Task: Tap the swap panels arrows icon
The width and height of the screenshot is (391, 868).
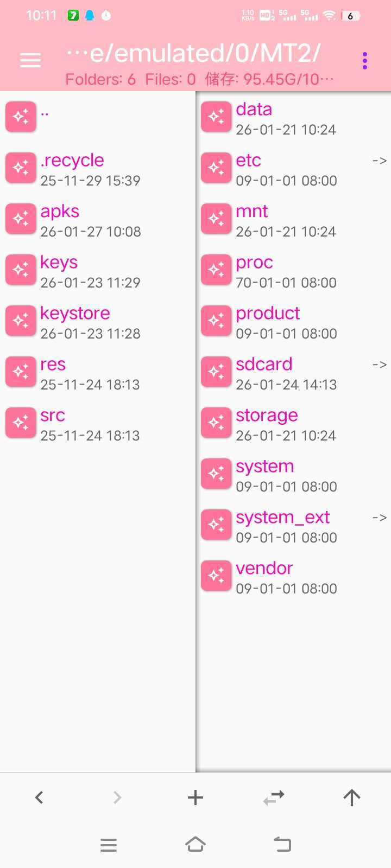Action: pyautogui.click(x=274, y=797)
